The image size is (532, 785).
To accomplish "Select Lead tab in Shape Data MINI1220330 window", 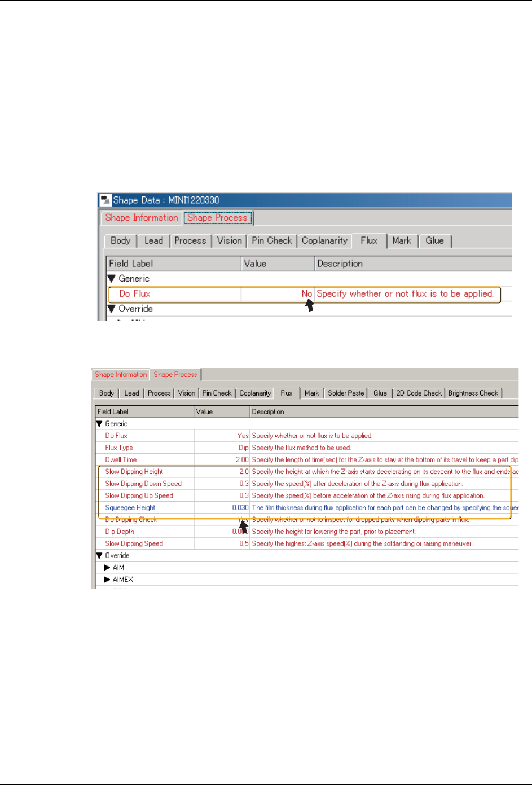I will point(153,241).
